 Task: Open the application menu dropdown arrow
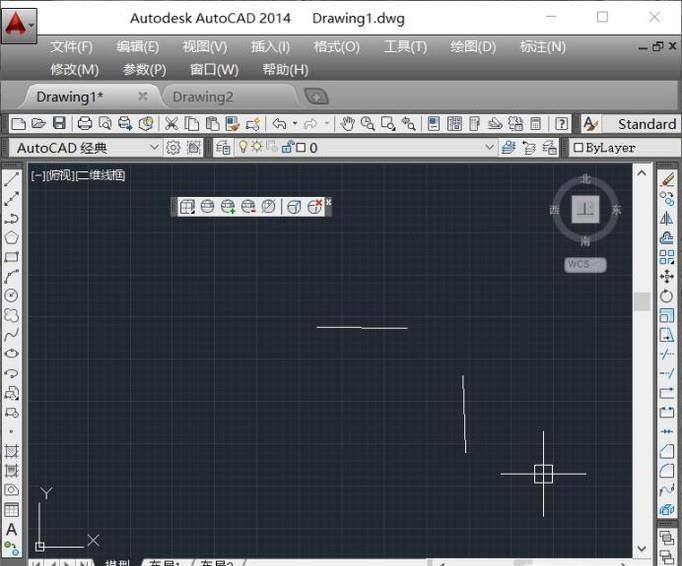click(32, 22)
